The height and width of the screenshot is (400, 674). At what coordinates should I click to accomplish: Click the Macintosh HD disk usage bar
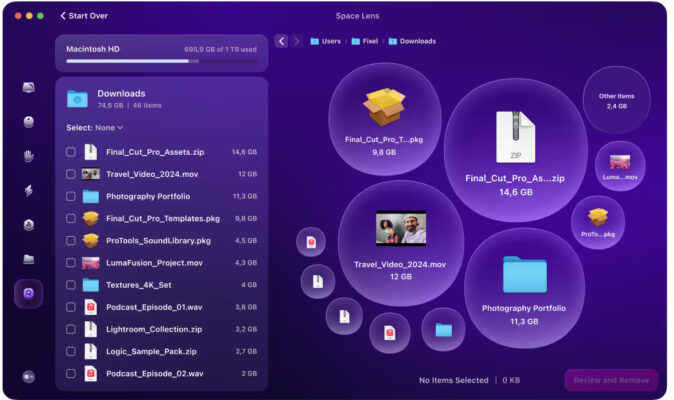[162, 61]
